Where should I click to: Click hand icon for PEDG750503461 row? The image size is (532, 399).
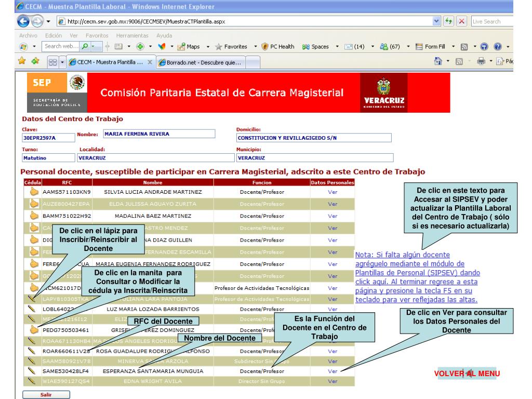point(34,329)
